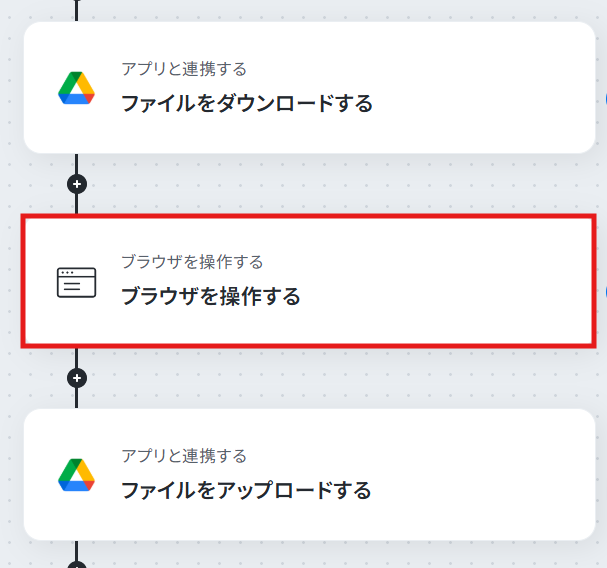Image resolution: width=607 pixels, height=568 pixels.
Task: Click the browser window icon
Action: click(76, 283)
